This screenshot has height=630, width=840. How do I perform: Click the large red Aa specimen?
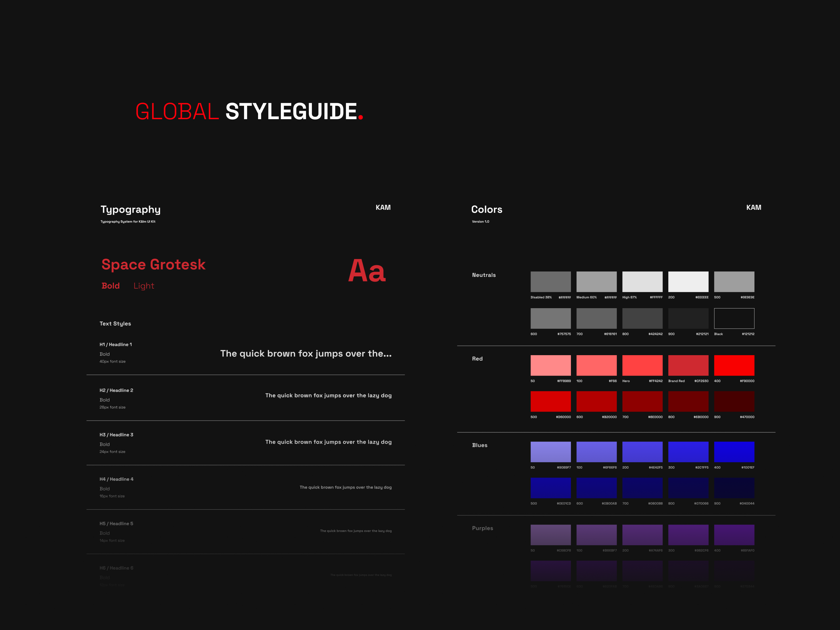pyautogui.click(x=367, y=271)
